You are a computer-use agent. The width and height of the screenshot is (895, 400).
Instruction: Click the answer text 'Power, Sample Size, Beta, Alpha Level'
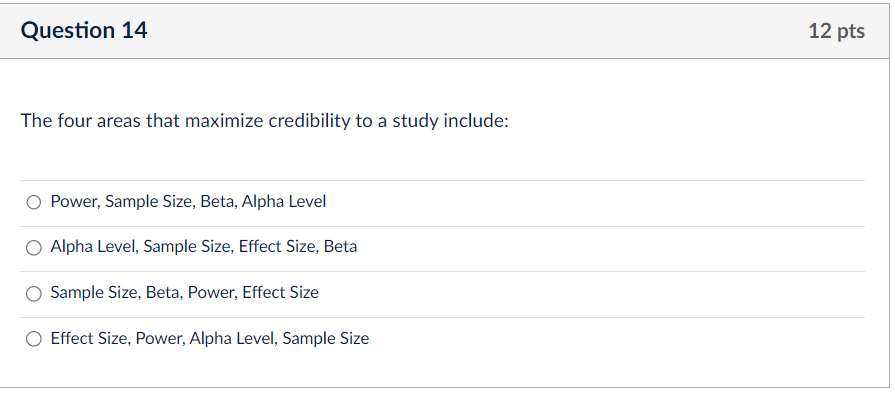(x=188, y=202)
